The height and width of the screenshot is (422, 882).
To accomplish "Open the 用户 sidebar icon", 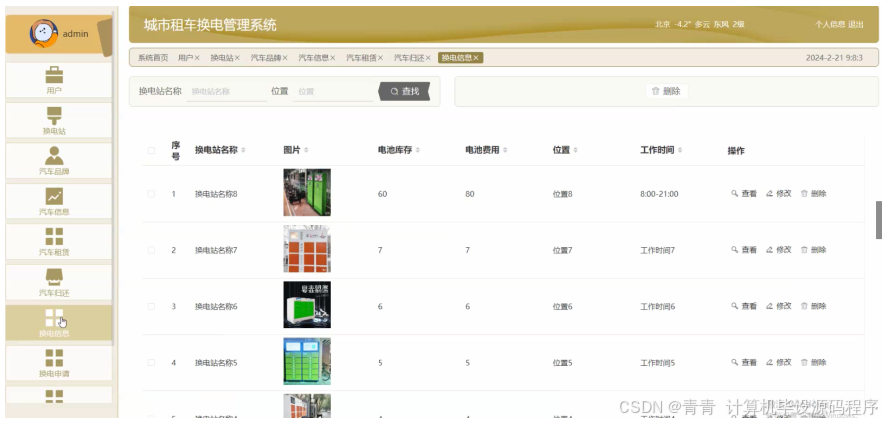I will (x=54, y=75).
